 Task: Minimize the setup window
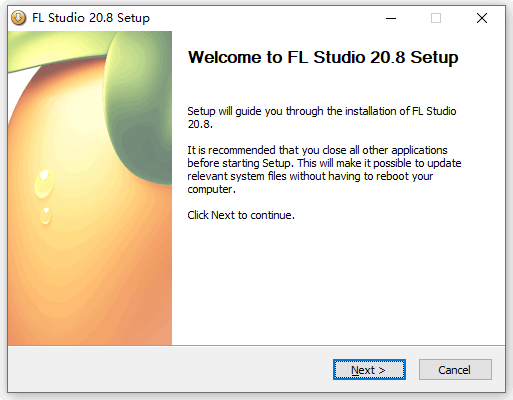pyautogui.click(x=391, y=18)
